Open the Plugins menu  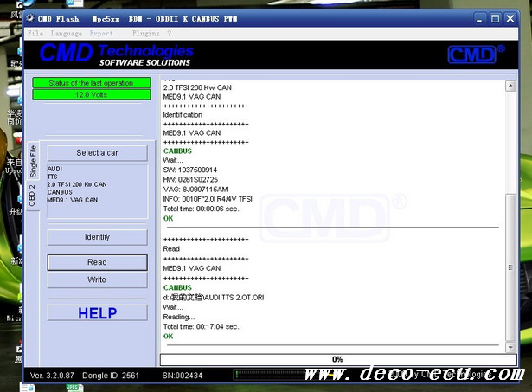point(145,33)
